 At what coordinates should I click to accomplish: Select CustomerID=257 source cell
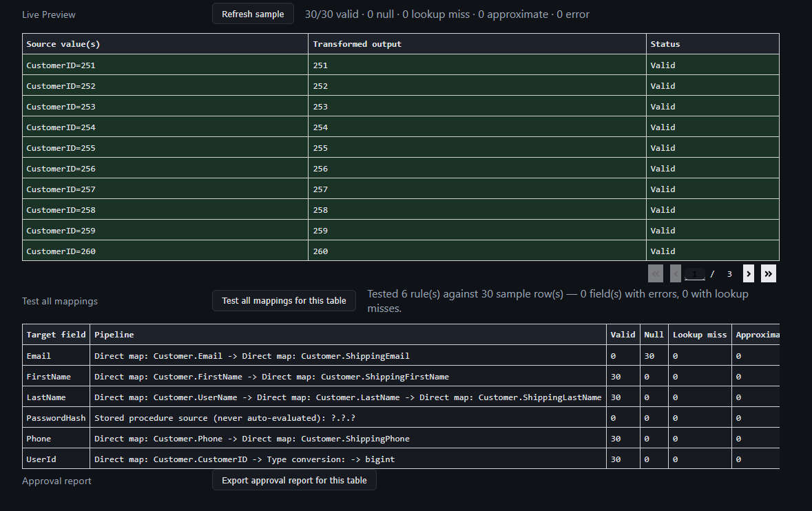pos(165,189)
